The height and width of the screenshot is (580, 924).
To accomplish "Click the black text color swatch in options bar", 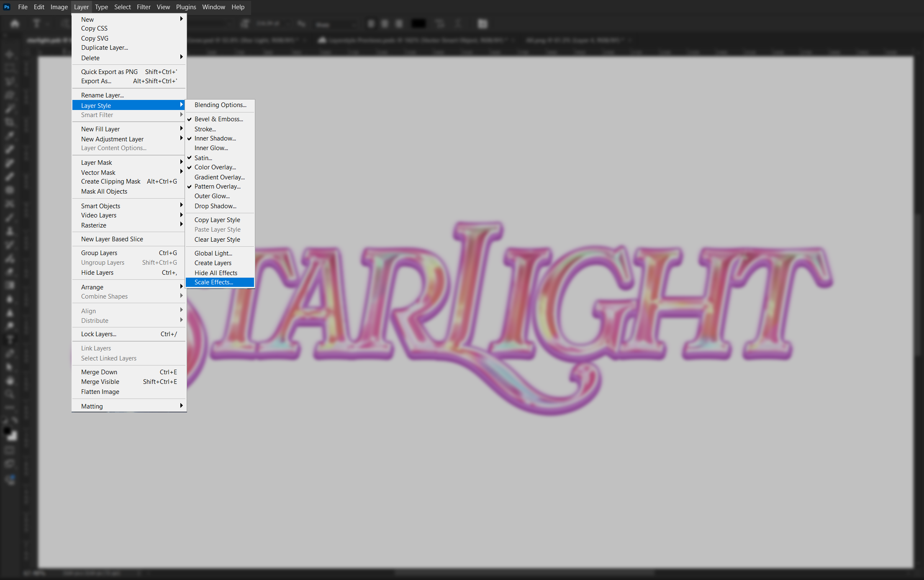I will pos(418,24).
